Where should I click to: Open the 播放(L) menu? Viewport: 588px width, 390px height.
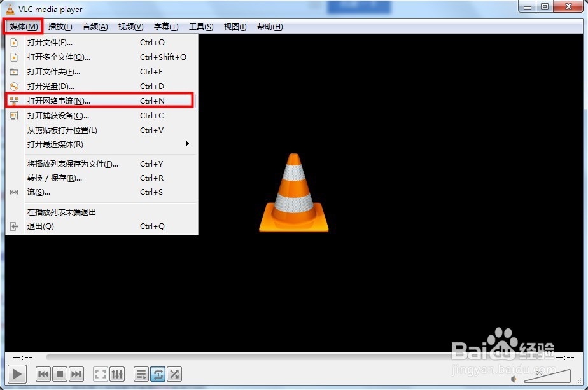pyautogui.click(x=60, y=27)
